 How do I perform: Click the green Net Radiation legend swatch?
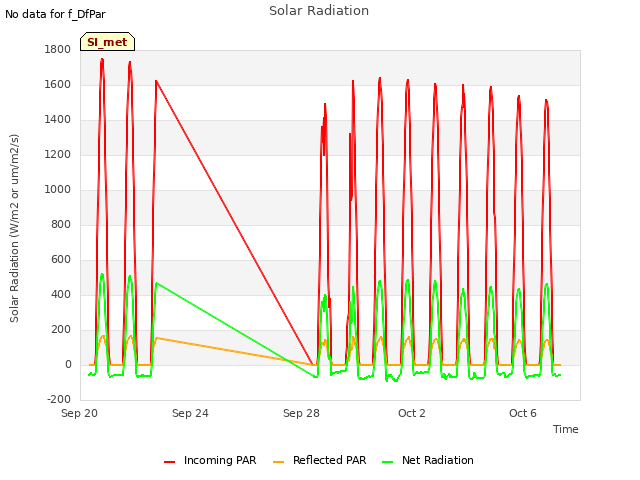pyautogui.click(x=387, y=462)
